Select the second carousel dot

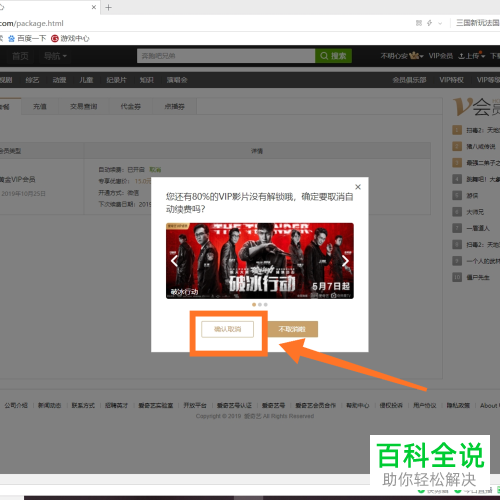(x=260, y=304)
